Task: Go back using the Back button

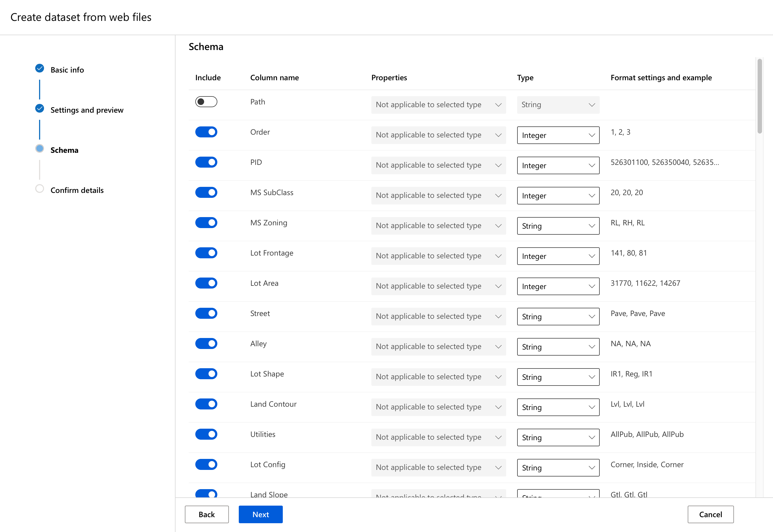Action: click(207, 514)
